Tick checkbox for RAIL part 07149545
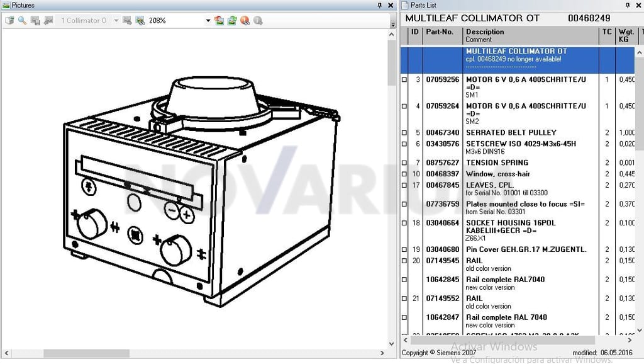 coord(404,261)
